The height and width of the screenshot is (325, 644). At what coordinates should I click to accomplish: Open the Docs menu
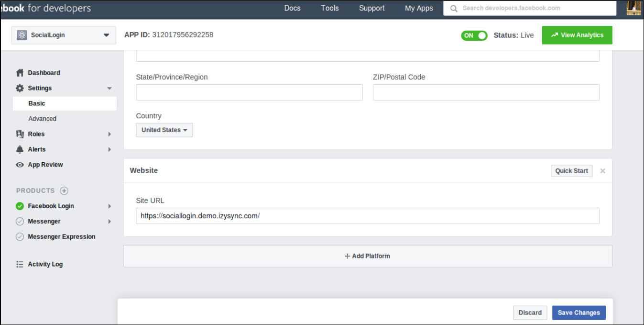coord(292,8)
